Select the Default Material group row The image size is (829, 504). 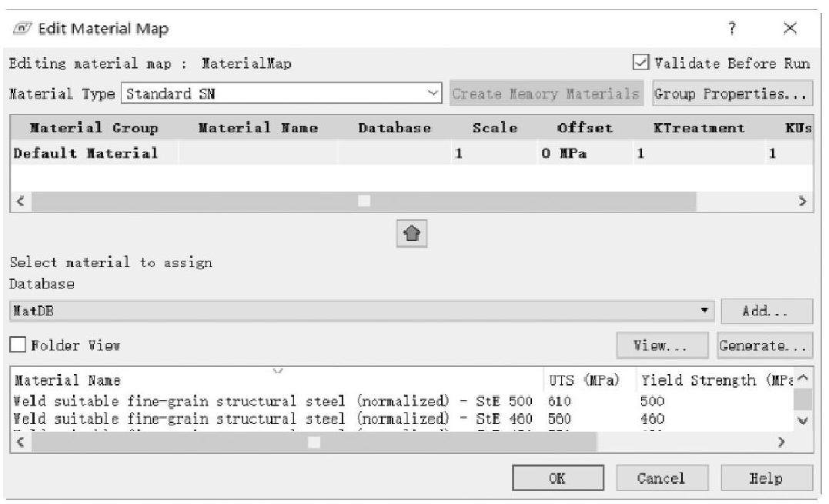[411, 153]
